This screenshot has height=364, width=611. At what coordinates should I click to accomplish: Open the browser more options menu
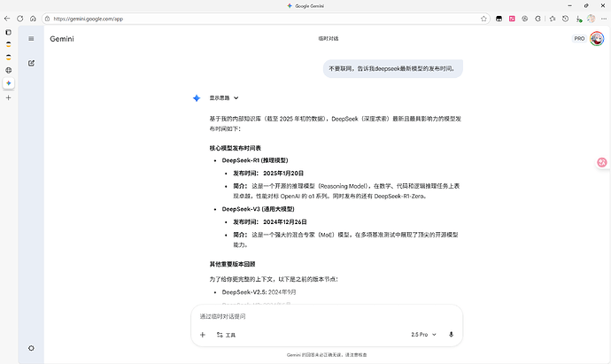tap(604, 19)
